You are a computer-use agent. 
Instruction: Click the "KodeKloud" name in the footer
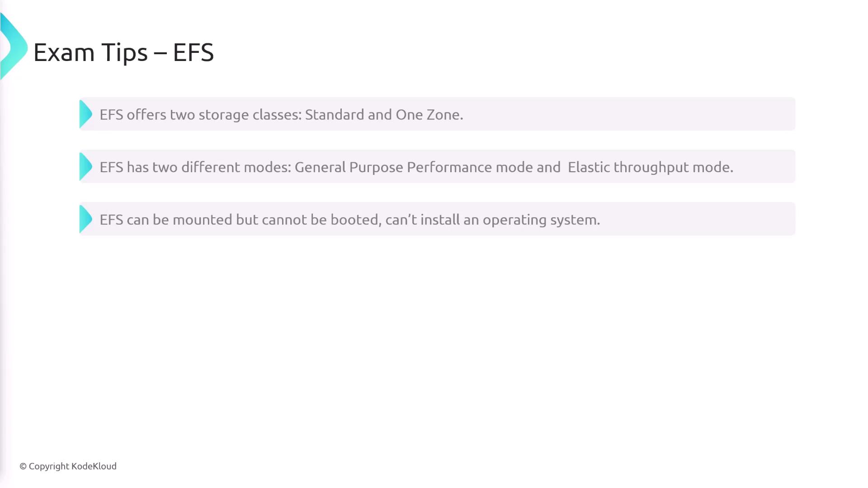pyautogui.click(x=94, y=466)
